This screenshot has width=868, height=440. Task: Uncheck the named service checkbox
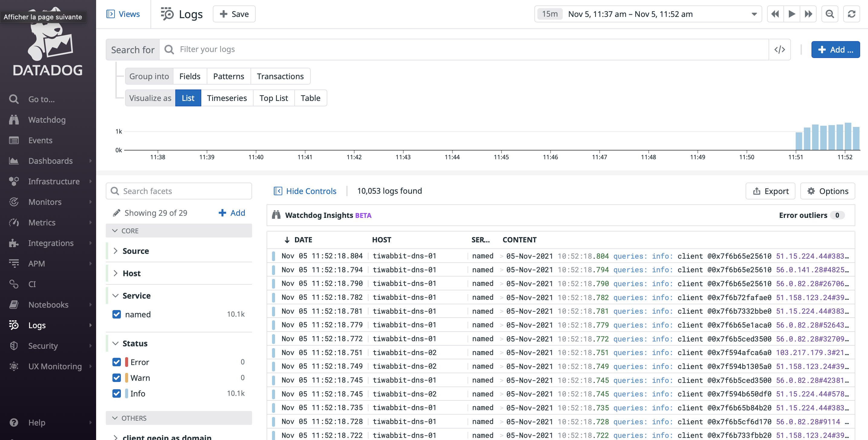[117, 314]
